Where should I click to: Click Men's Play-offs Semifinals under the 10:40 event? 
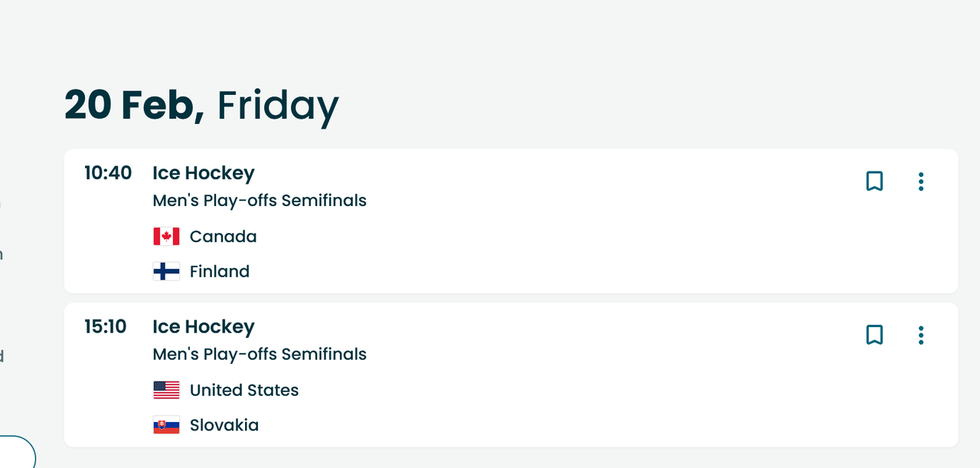click(x=260, y=201)
